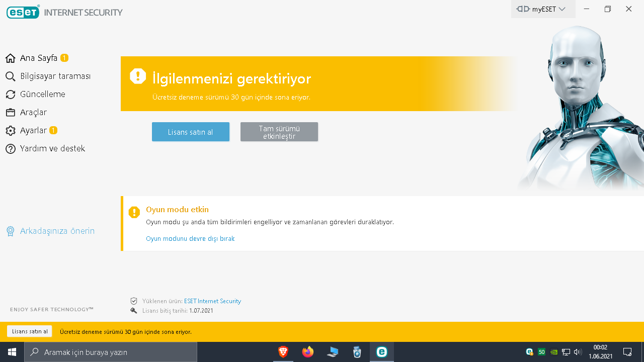The width and height of the screenshot is (644, 362).
Task: Launch Firefox from the taskbar
Action: pos(308,352)
